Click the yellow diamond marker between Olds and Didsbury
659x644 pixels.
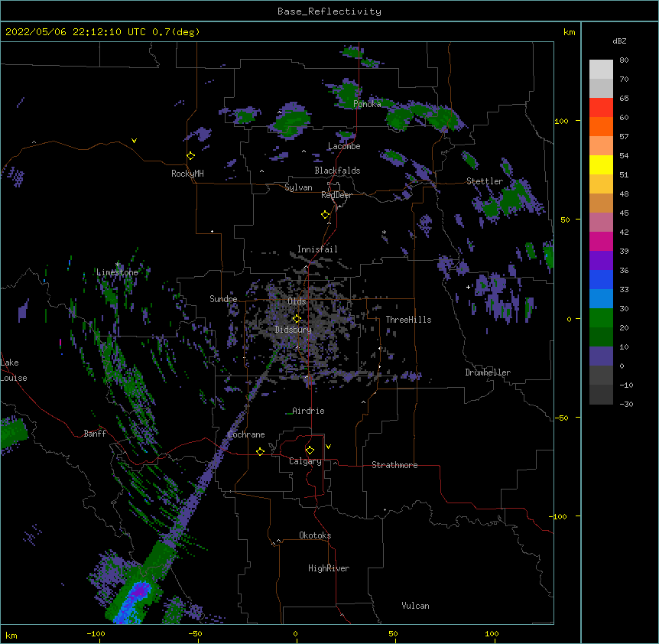coord(297,319)
